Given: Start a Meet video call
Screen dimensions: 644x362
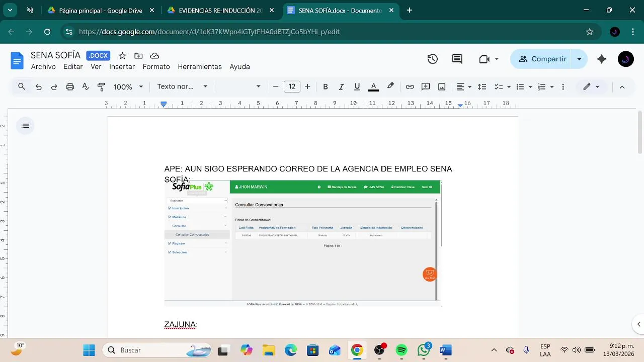Looking at the screenshot, I should [484, 59].
